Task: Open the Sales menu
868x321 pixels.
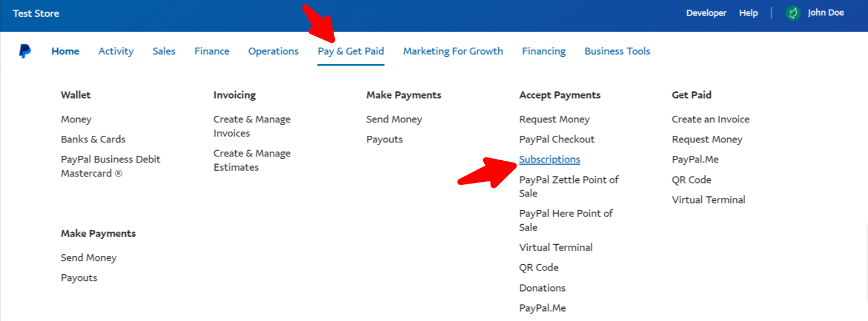Action: coord(164,51)
